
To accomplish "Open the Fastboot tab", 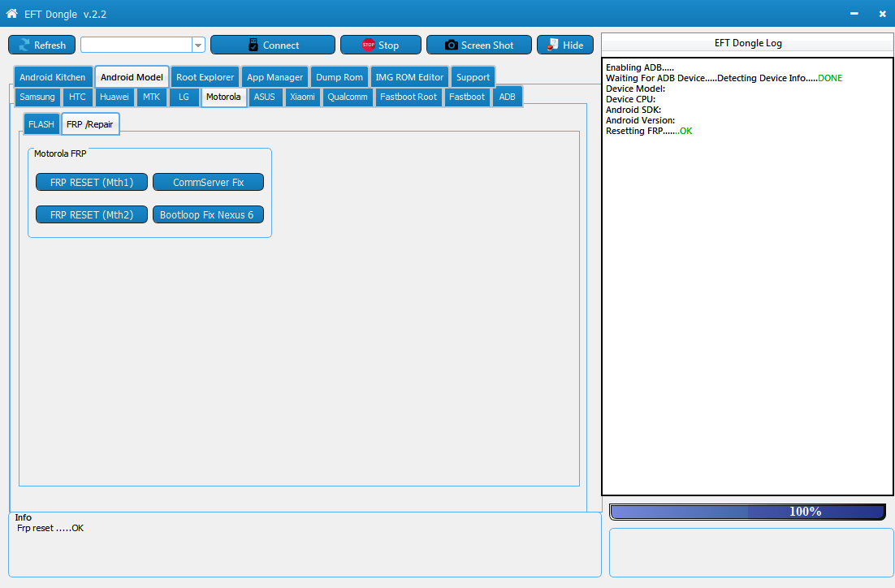I will [x=466, y=97].
